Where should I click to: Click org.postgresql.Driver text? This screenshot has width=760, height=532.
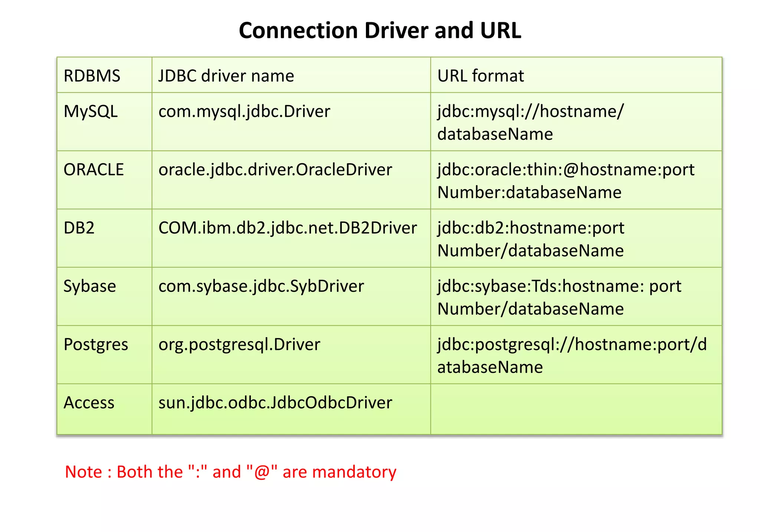[239, 344]
